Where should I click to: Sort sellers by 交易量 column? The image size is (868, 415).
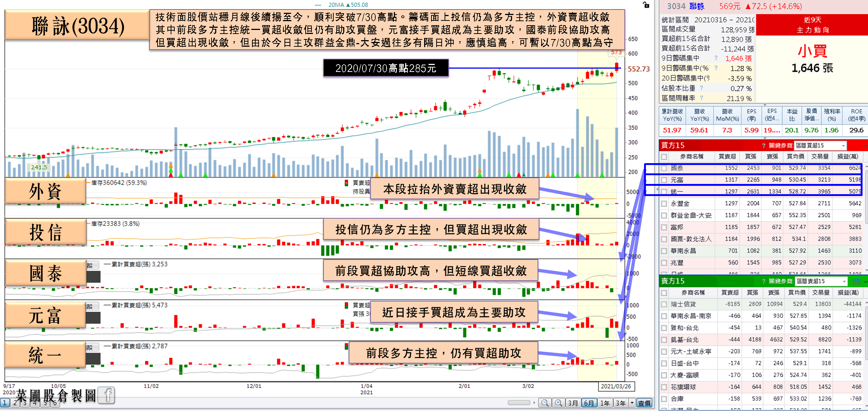(x=821, y=293)
